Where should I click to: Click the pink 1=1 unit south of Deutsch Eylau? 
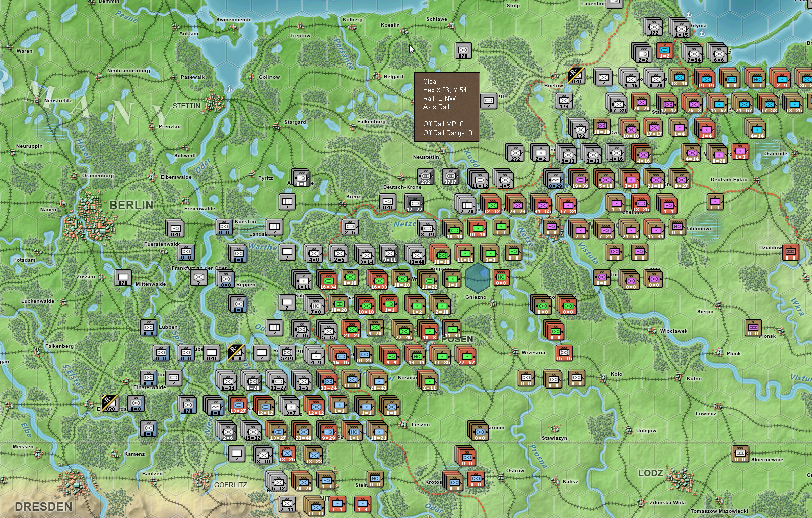pos(715,202)
